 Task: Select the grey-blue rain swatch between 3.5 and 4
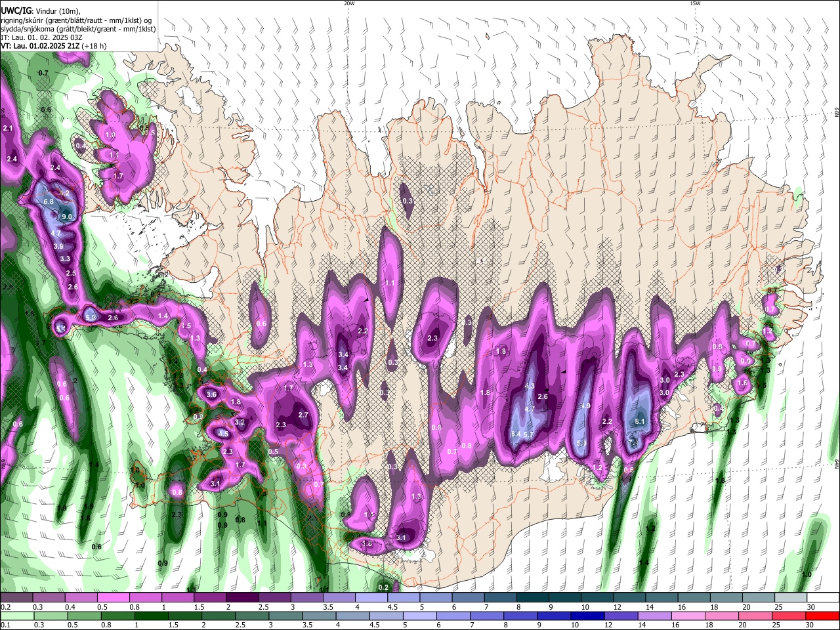(319, 616)
